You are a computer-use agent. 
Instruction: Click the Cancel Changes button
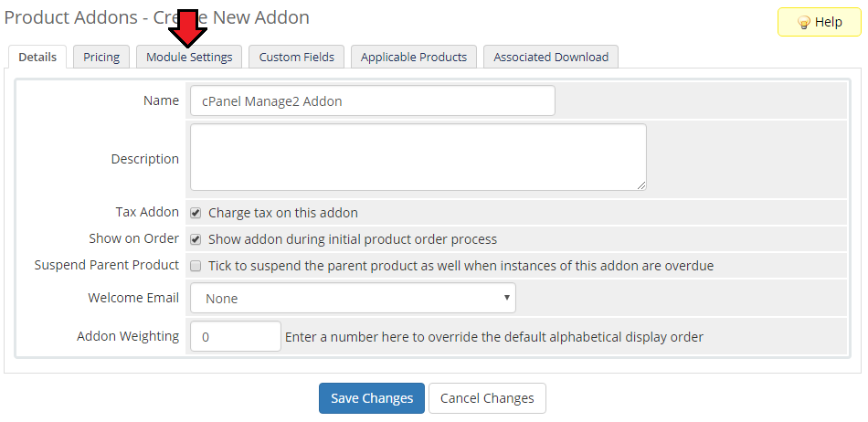point(487,398)
